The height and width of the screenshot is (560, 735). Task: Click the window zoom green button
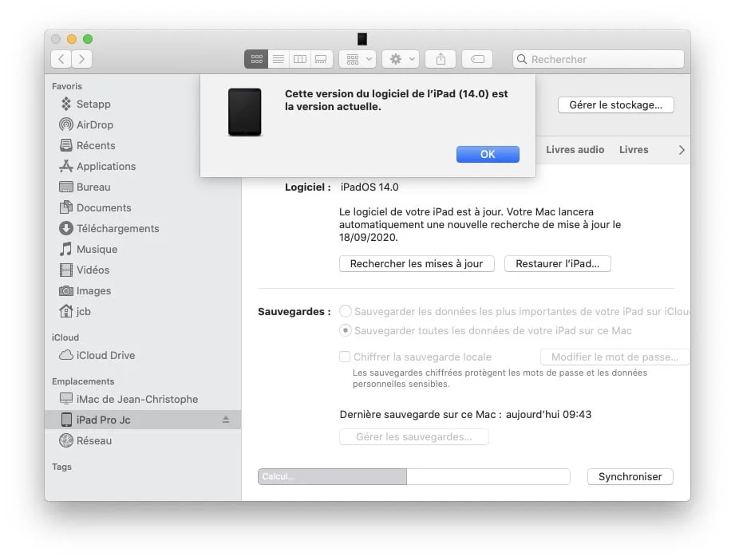tap(88, 39)
